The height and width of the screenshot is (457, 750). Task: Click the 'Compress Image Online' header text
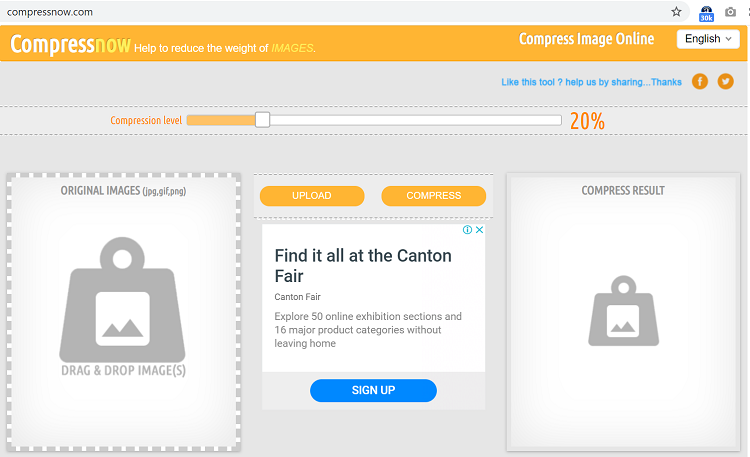coord(586,39)
